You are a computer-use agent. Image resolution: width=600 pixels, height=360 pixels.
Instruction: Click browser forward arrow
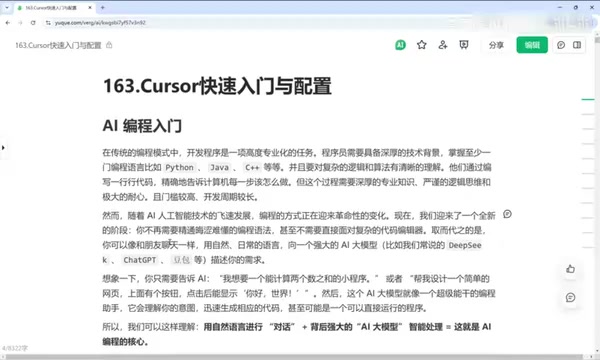[x=20, y=23]
